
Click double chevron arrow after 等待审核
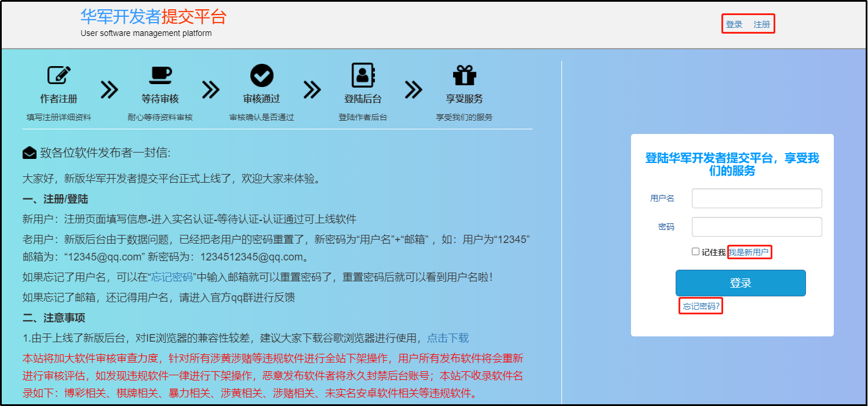(211, 90)
